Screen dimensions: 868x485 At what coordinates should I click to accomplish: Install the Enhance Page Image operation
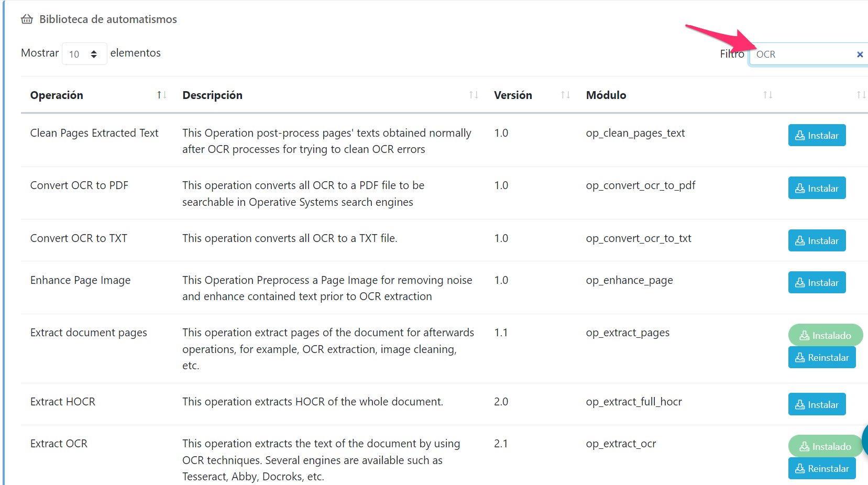tap(817, 282)
